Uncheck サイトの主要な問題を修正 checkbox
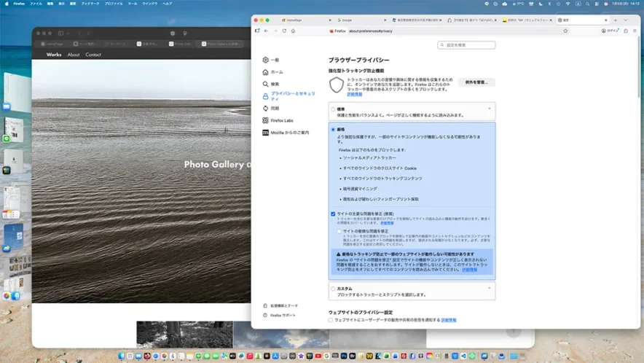Image resolution: width=644 pixels, height=363 pixels. click(333, 214)
